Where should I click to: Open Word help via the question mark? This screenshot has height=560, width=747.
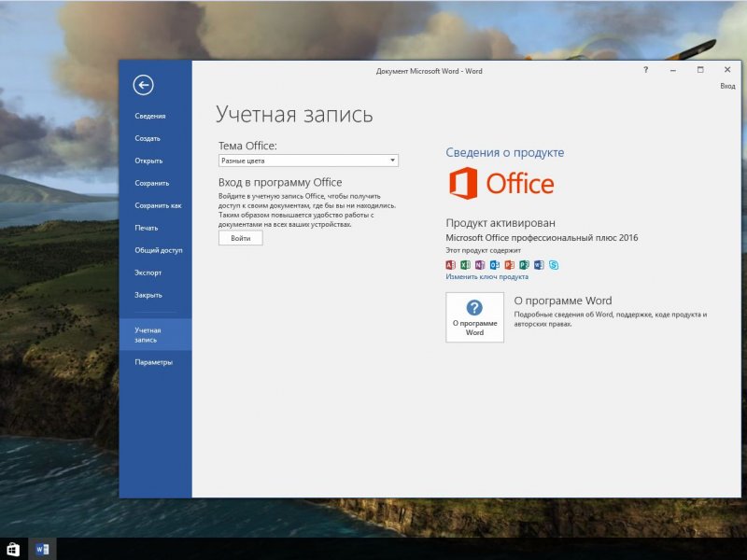tap(645, 70)
